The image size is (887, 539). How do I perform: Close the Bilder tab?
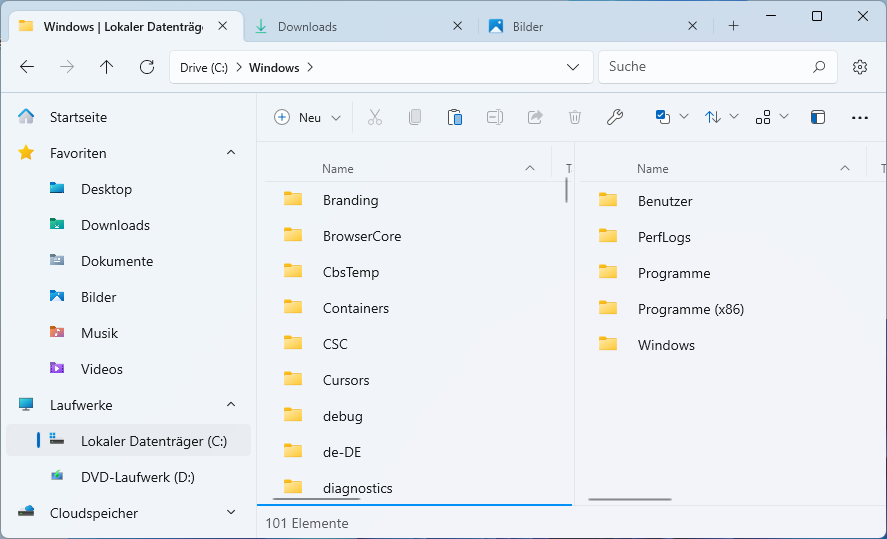692,26
